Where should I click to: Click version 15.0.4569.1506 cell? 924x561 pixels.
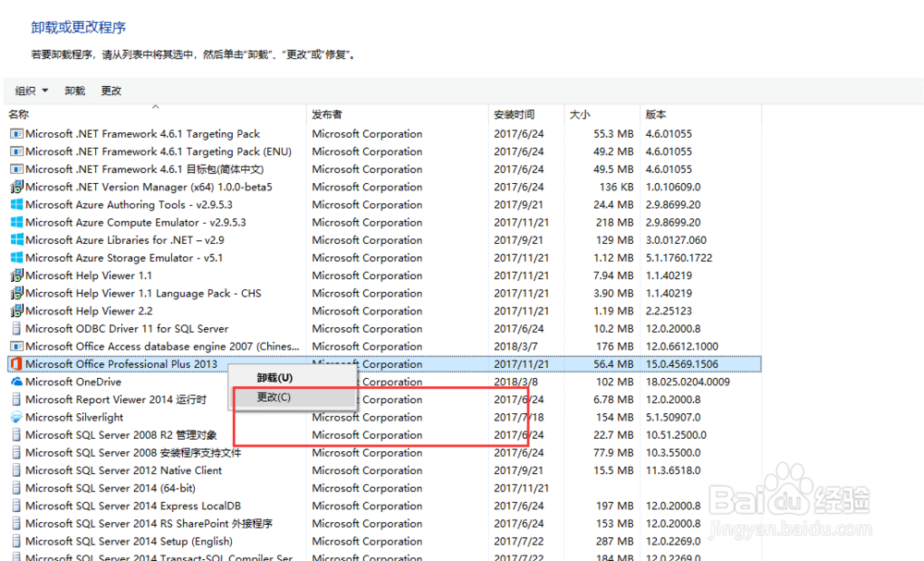click(682, 364)
